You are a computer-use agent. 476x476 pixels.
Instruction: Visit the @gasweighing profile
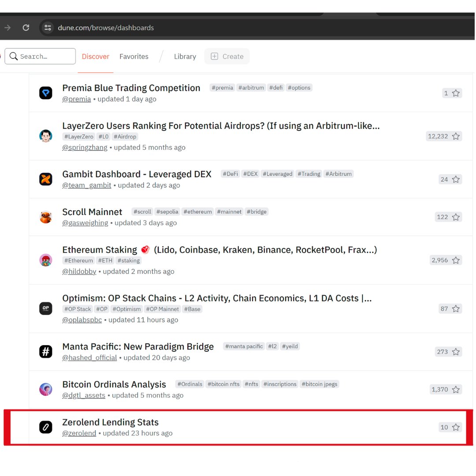pyautogui.click(x=85, y=223)
